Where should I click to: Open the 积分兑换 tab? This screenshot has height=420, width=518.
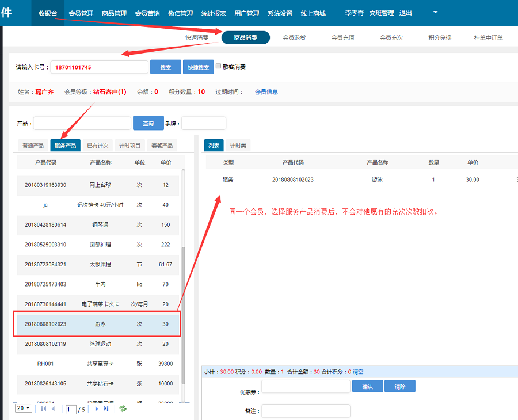click(440, 36)
